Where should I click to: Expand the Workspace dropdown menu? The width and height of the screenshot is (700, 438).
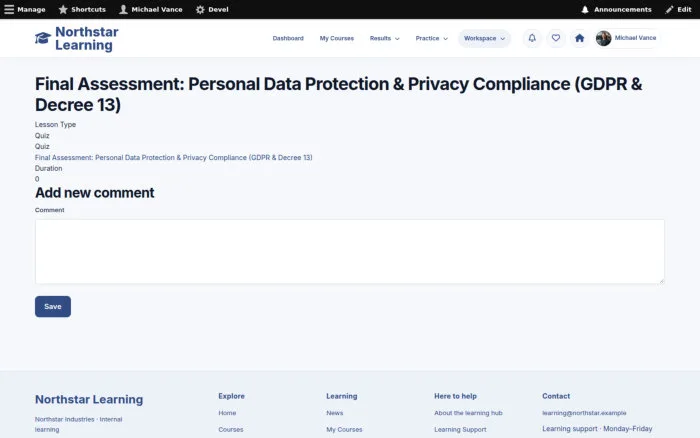click(x=484, y=38)
